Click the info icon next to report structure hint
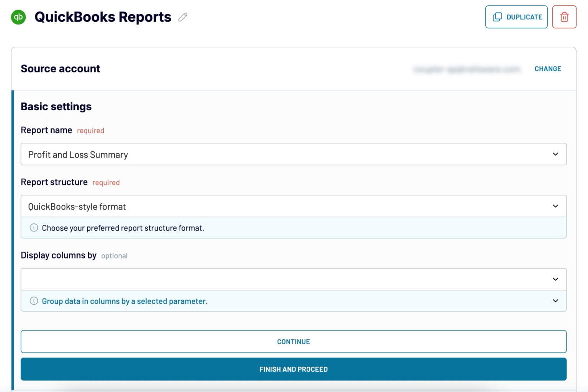 click(34, 228)
